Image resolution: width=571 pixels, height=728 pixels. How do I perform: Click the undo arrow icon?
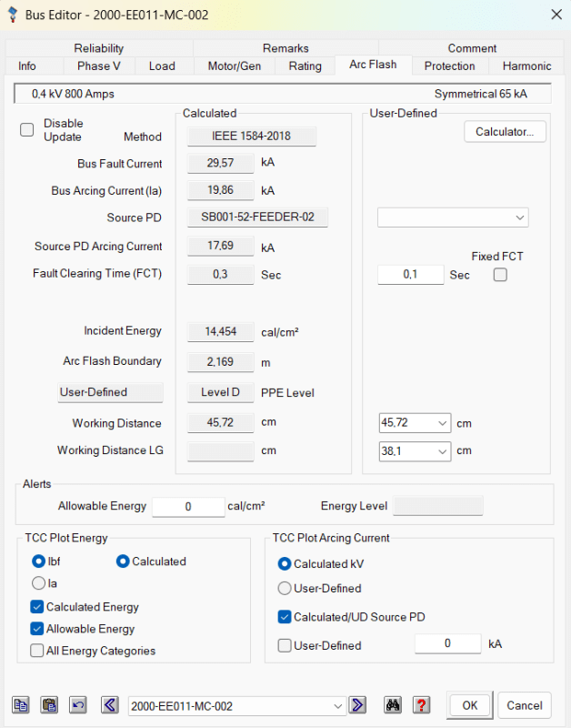pos(78,705)
